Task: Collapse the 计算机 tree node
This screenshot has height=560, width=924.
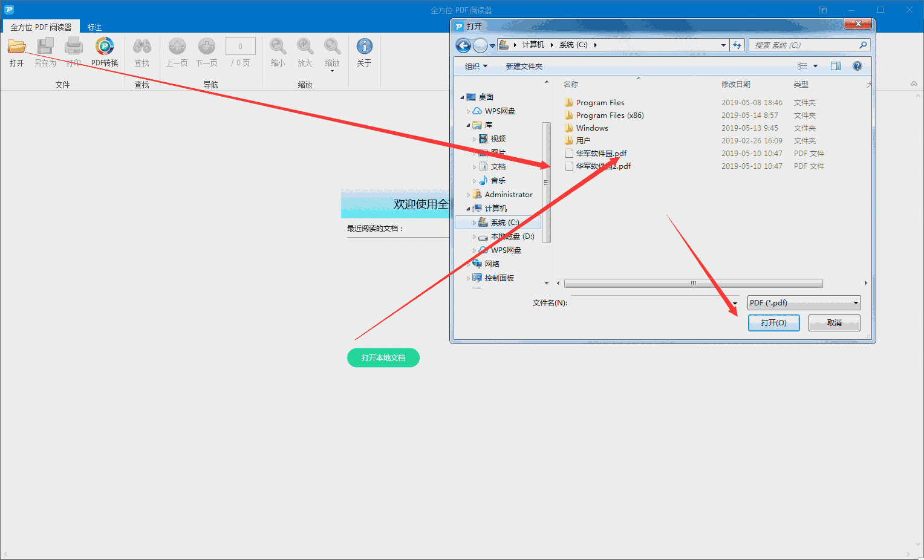Action: pos(468,209)
